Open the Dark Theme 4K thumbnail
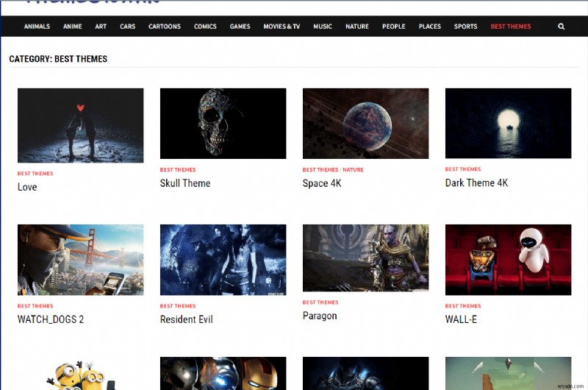The height and width of the screenshot is (390, 588). click(508, 123)
